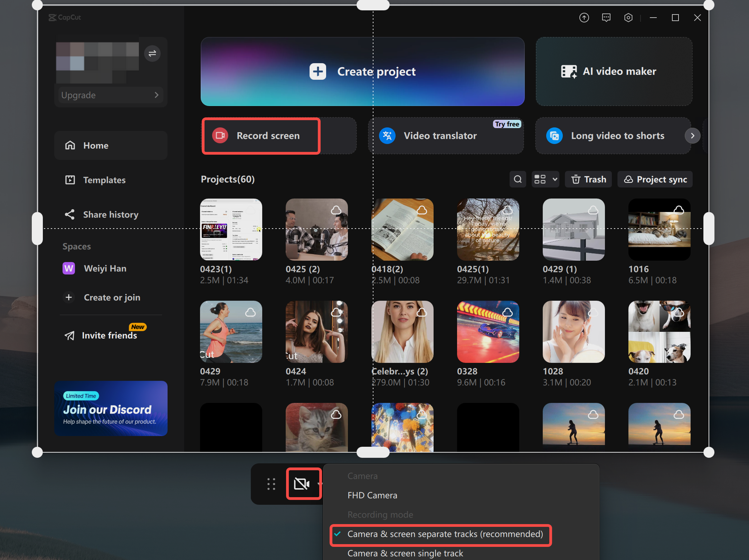Toggle cloud sync on the 0420 thumbnail
Screen dimensions: 749x560
click(x=678, y=312)
